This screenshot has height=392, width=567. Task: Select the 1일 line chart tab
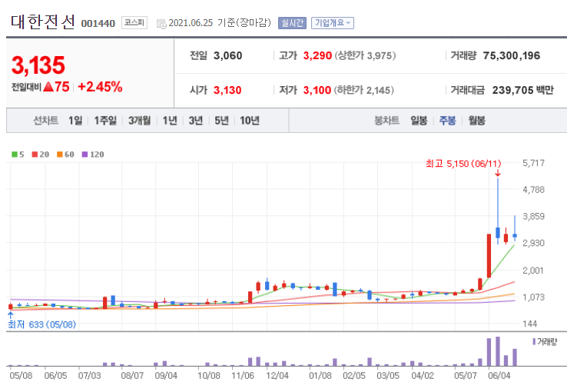coord(75,121)
